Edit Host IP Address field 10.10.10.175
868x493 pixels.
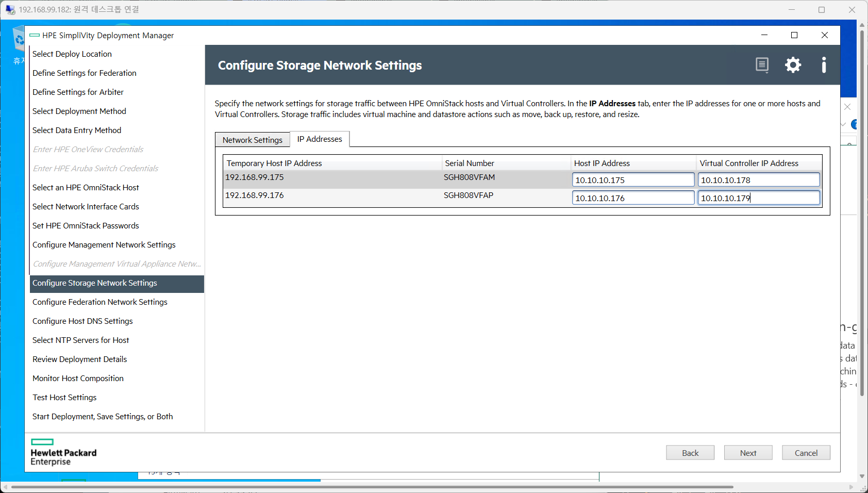pyautogui.click(x=633, y=180)
